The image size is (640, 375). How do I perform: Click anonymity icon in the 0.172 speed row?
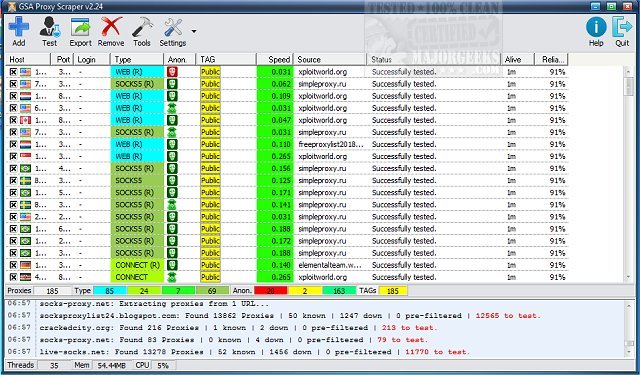click(x=172, y=241)
